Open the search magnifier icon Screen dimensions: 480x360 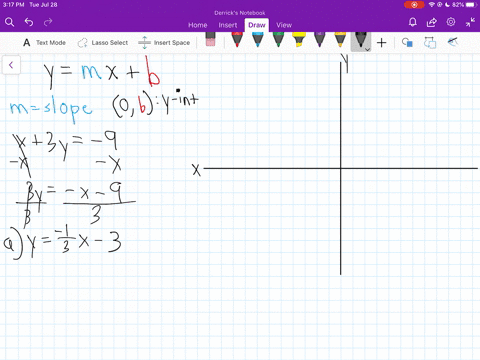click(9, 22)
